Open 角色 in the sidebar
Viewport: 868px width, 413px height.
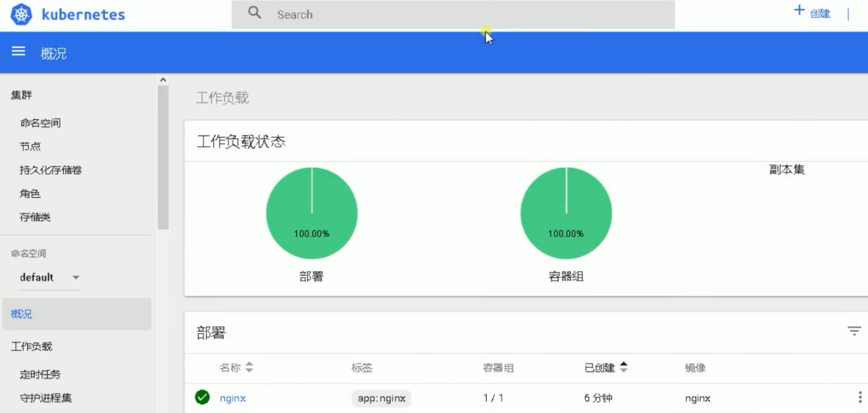tap(30, 193)
